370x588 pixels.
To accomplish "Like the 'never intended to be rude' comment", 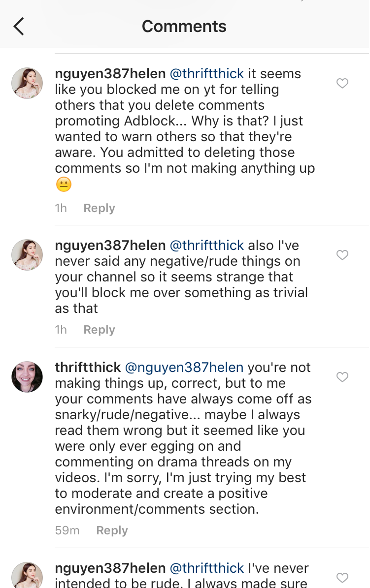I will coord(342,577).
